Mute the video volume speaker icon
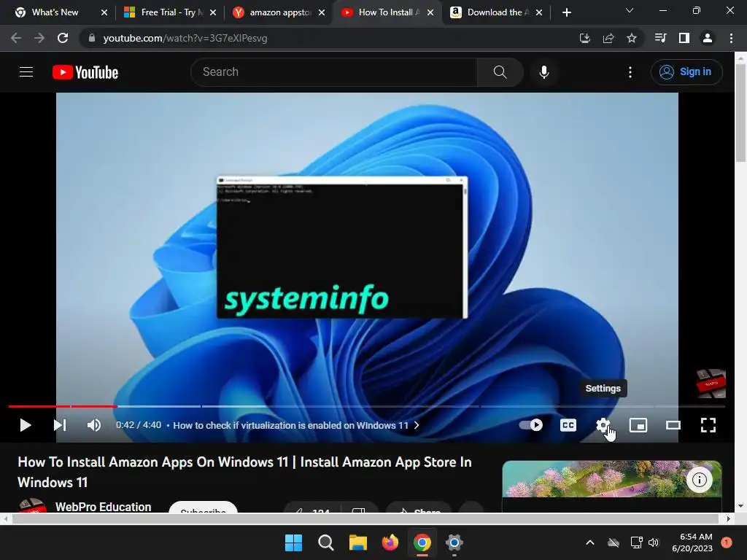The image size is (747, 560). [x=94, y=425]
